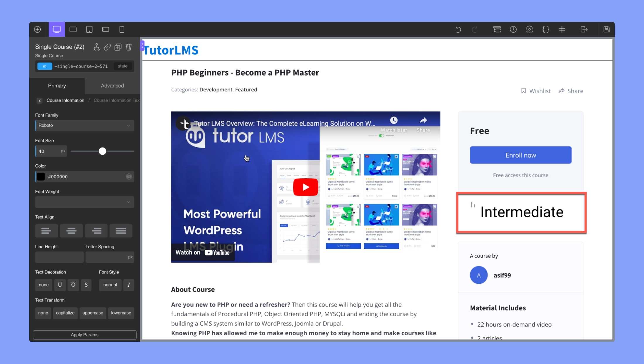Switch to laptop device view
This screenshot has width=644, height=364.
coord(73,29)
